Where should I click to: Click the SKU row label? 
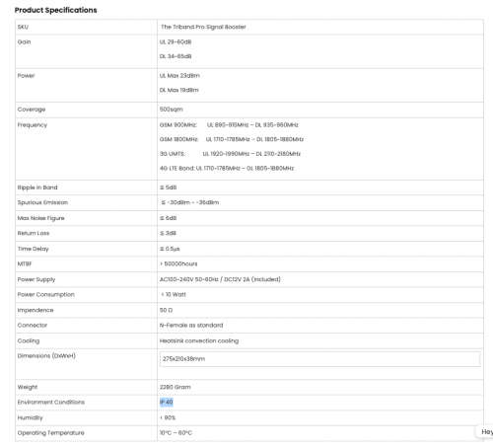tap(23, 27)
